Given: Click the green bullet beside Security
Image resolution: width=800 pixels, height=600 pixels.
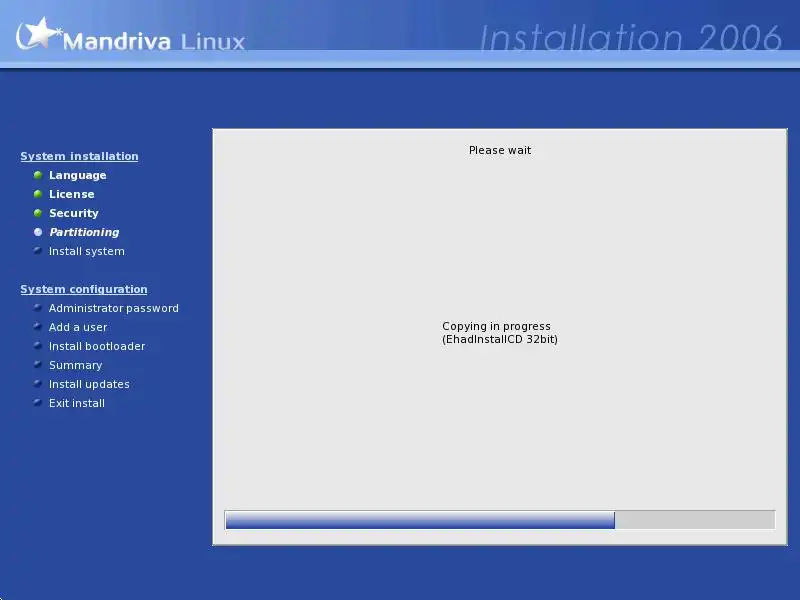Looking at the screenshot, I should coord(38,213).
